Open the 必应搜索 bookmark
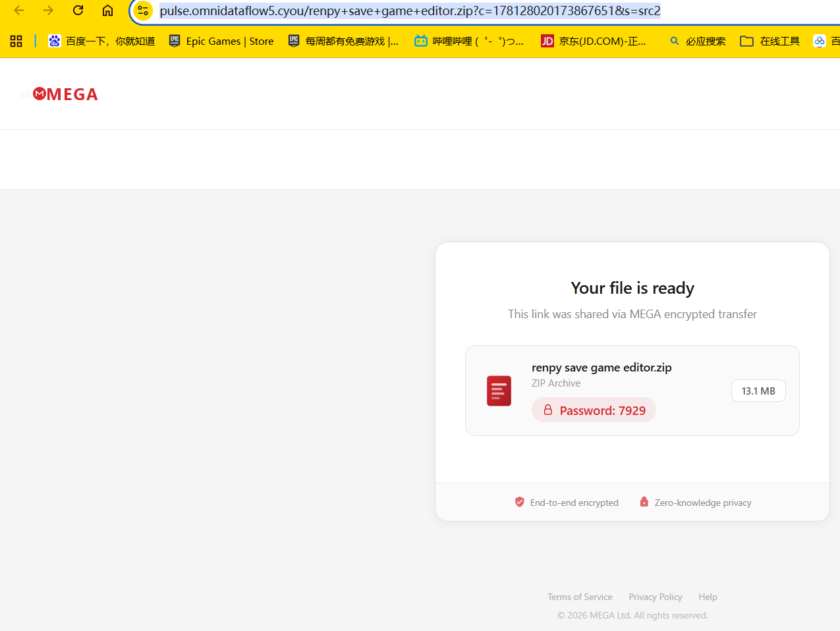 tap(697, 41)
